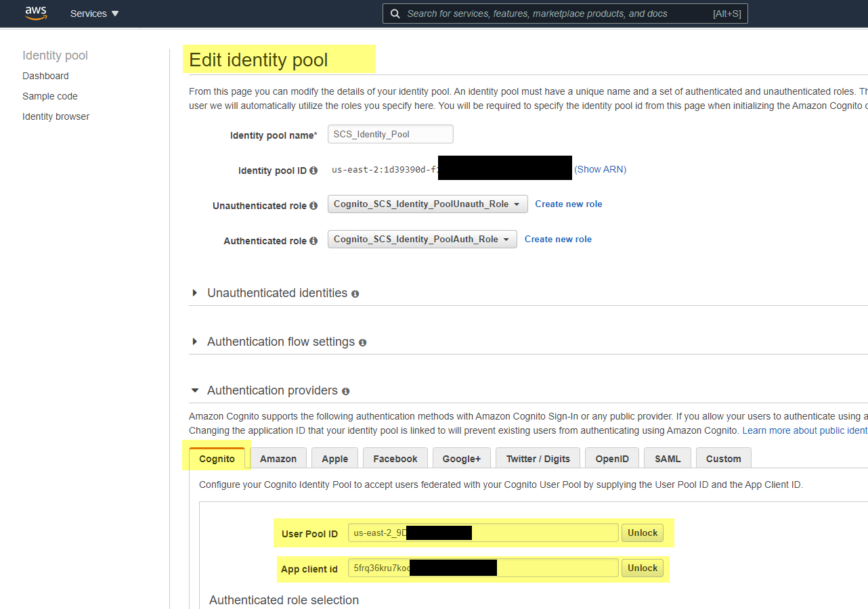
Task: Click the info icon beside Unauthenticated identities
Action: tap(355, 294)
